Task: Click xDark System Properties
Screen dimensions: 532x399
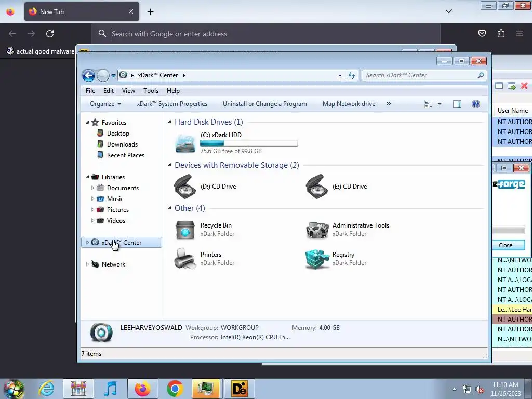Action: [x=172, y=104]
